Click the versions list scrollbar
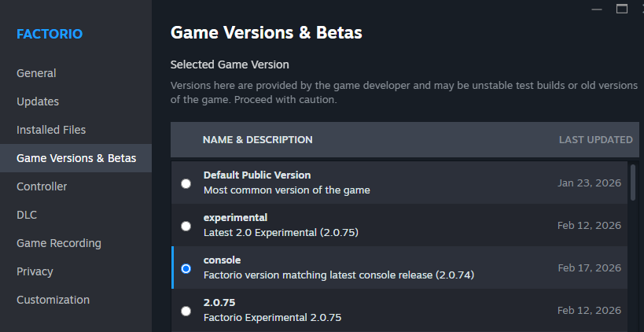The height and width of the screenshot is (332, 644). pos(634,183)
